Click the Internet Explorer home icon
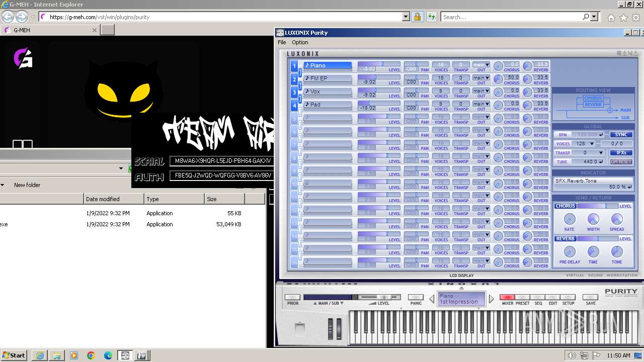 pyautogui.click(x=611, y=17)
